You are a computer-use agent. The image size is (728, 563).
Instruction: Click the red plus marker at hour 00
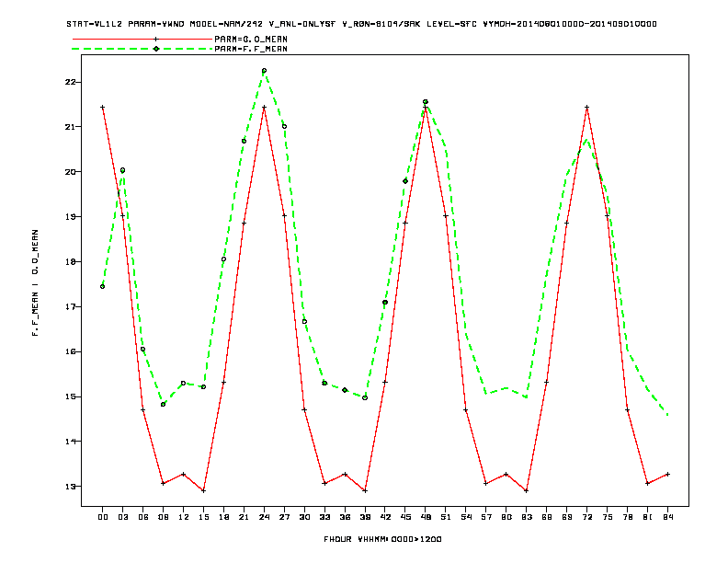pos(103,108)
